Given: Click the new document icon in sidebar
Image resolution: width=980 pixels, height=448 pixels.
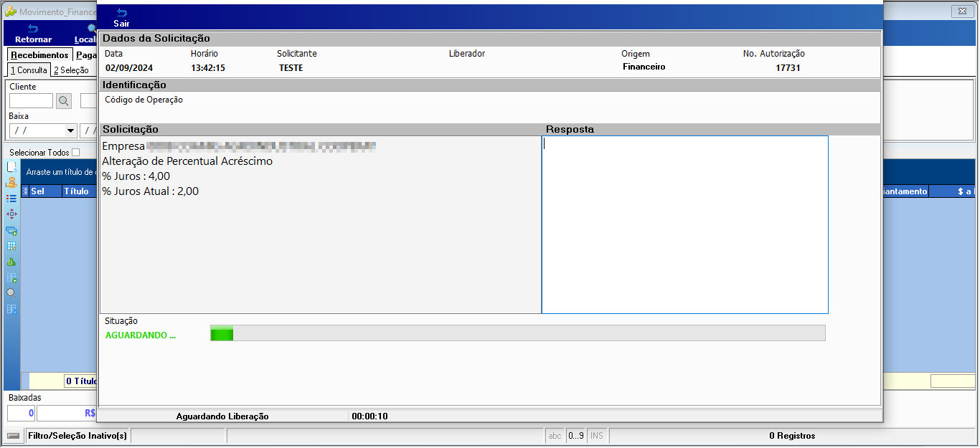Looking at the screenshot, I should (11, 166).
